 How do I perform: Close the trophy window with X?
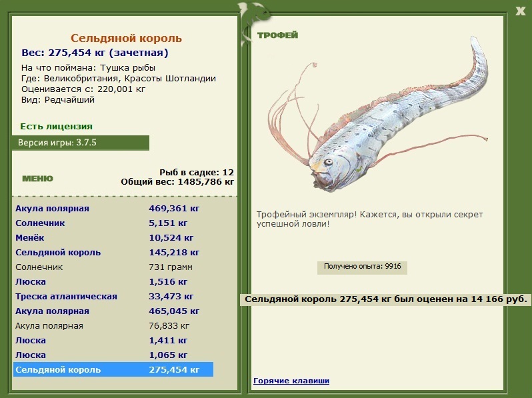pyautogui.click(x=520, y=11)
